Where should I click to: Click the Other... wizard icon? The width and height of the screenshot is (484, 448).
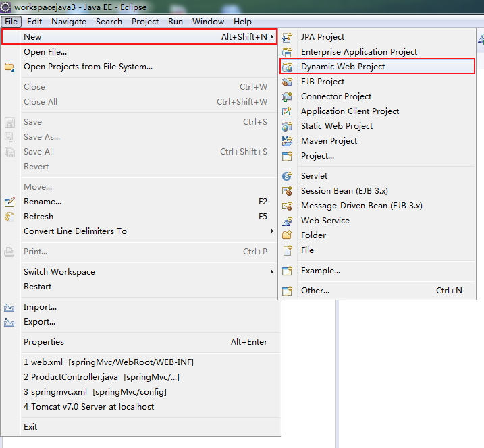tap(287, 291)
